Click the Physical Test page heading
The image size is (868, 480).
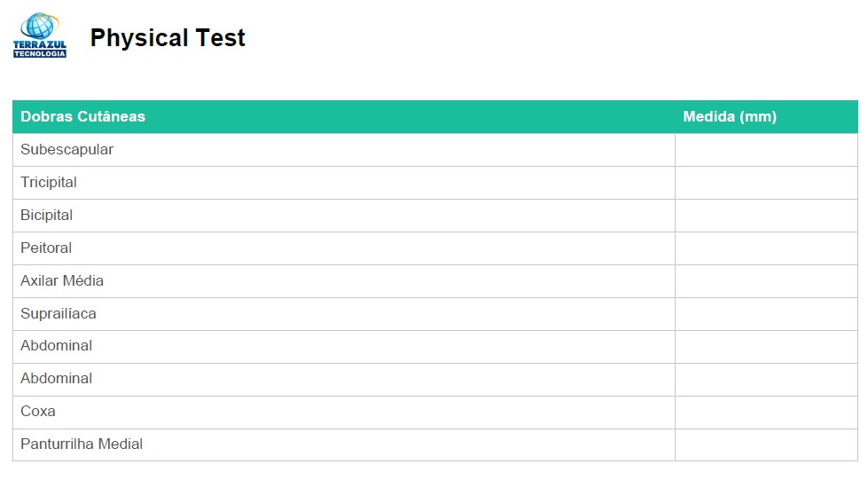point(168,38)
